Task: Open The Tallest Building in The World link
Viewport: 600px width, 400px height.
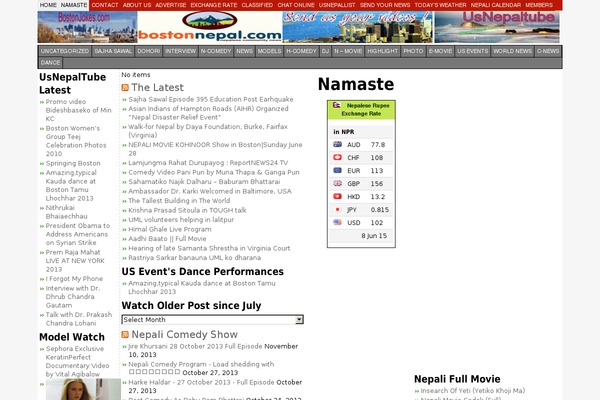Action: tap(179, 201)
